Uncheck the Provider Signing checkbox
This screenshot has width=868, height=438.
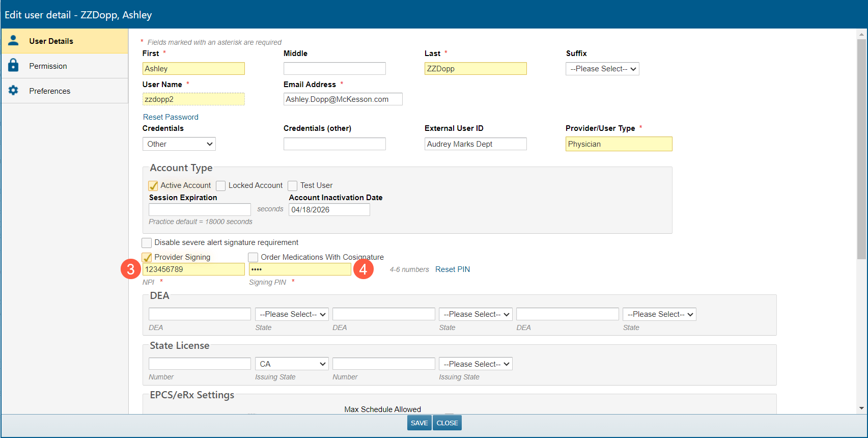tap(147, 258)
